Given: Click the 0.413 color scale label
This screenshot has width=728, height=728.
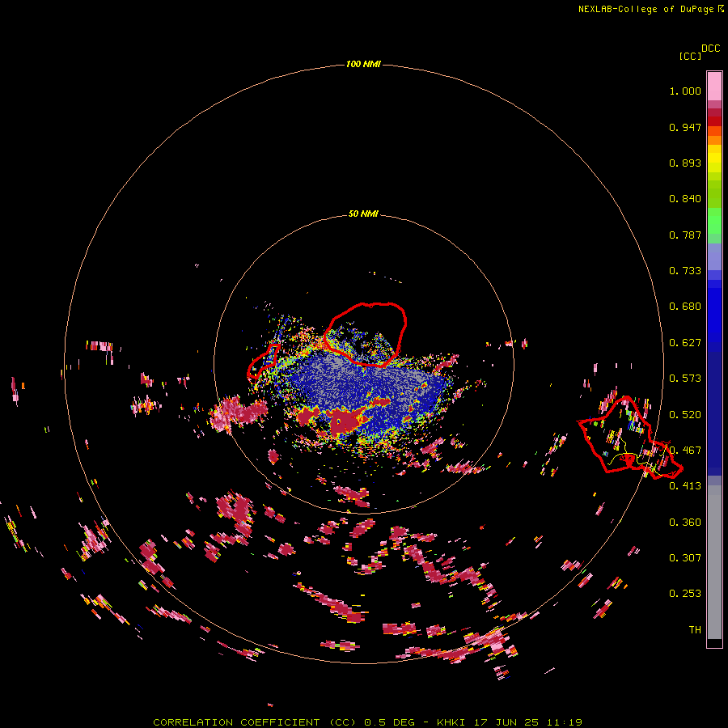Looking at the screenshot, I should [x=685, y=486].
